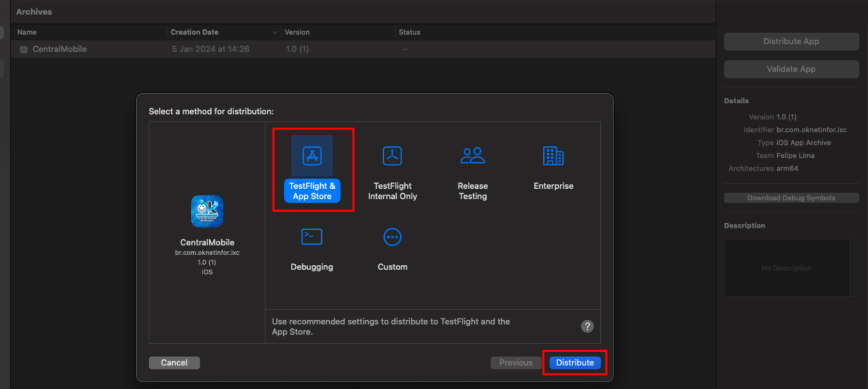Click identifier br.com.oknetinfor.ixc in Details
Viewport: 868px width, 389px height.
(811, 130)
